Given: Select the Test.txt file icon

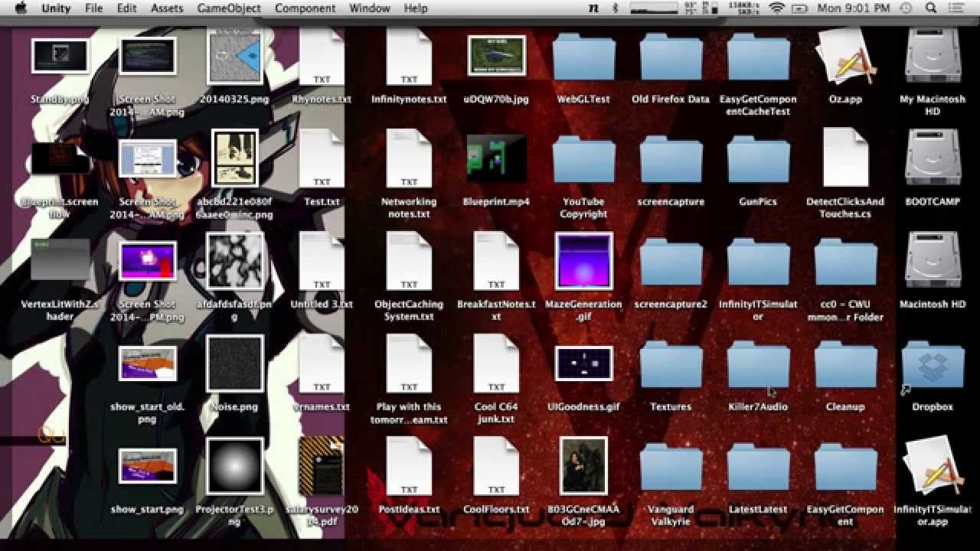Looking at the screenshot, I should click(322, 160).
